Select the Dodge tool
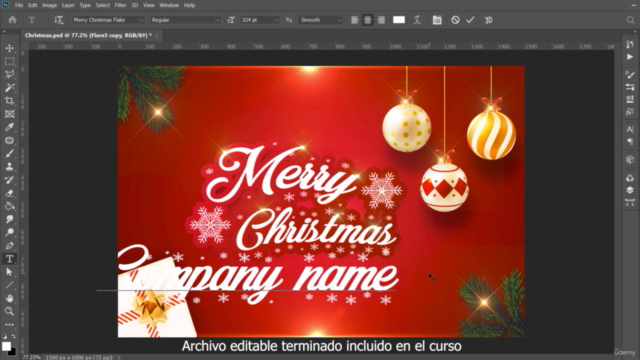Image resolution: width=640 pixels, height=360 pixels. [x=9, y=232]
